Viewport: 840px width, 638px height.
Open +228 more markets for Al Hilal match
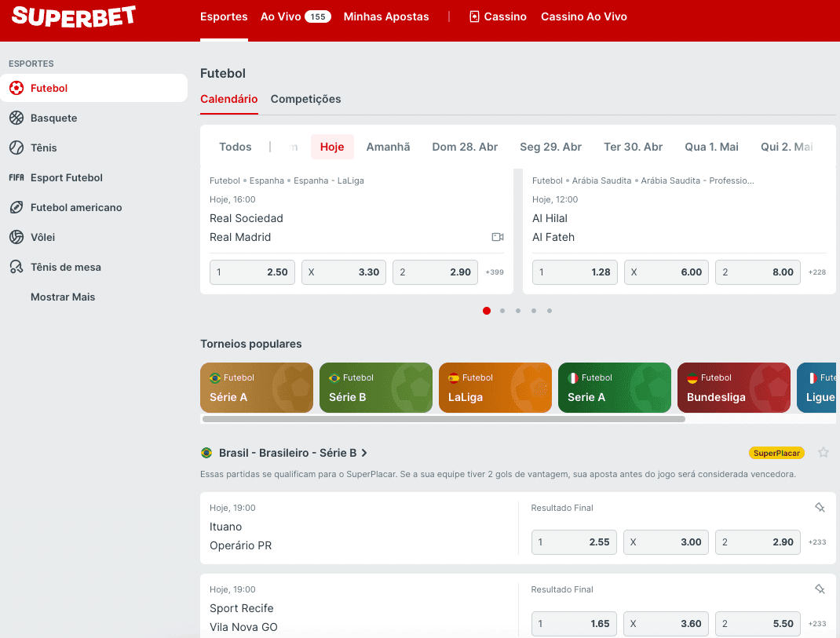(x=817, y=272)
